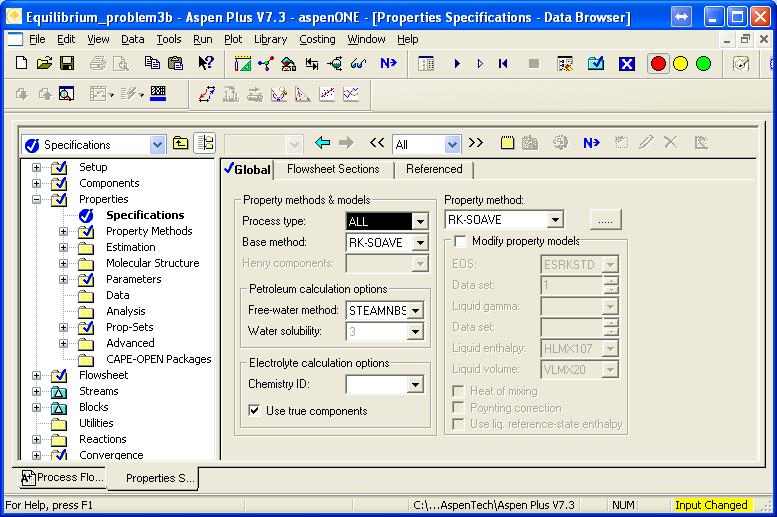This screenshot has width=777, height=517.
Task: Click the Input Changed status indicator
Action: point(711,505)
